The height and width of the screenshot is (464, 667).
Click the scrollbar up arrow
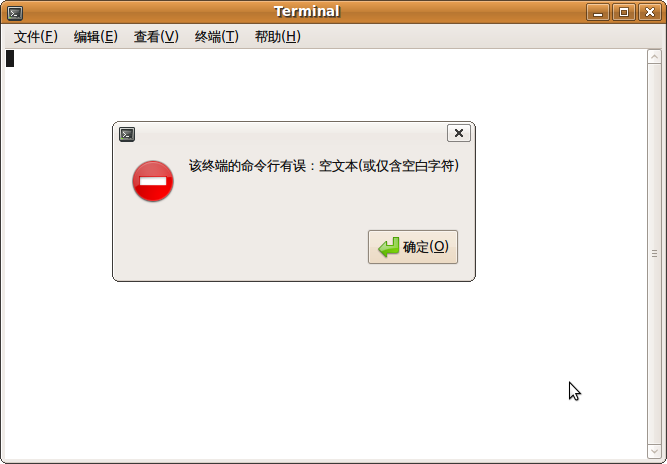(x=654, y=57)
